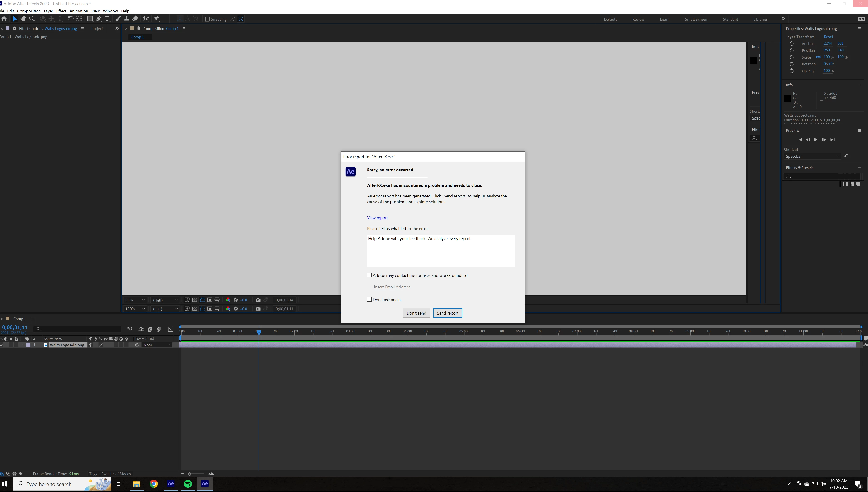Image resolution: width=868 pixels, height=492 pixels.
Task: Select the Puppet Pin tool
Action: (156, 19)
